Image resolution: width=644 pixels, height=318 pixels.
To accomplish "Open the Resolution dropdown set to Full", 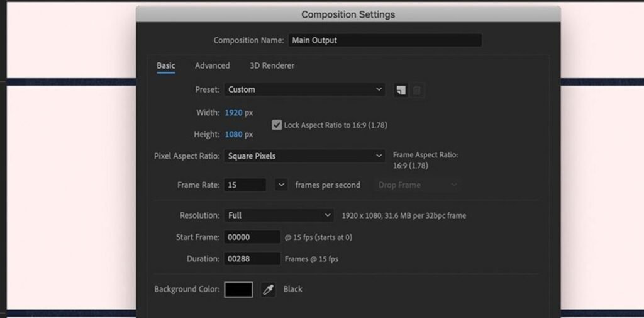I will pyautogui.click(x=279, y=215).
